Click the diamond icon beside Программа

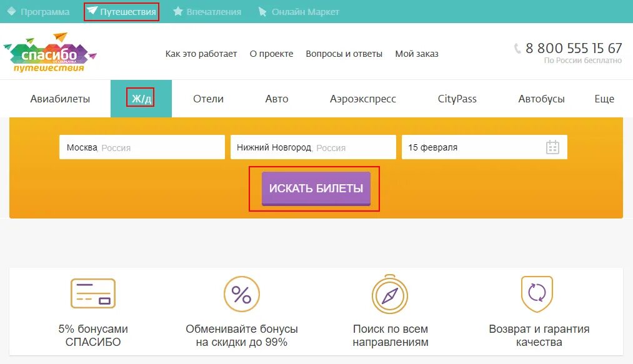click(11, 11)
